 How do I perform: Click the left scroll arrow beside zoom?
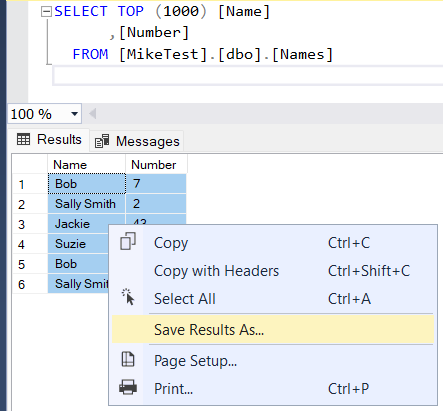(x=93, y=114)
